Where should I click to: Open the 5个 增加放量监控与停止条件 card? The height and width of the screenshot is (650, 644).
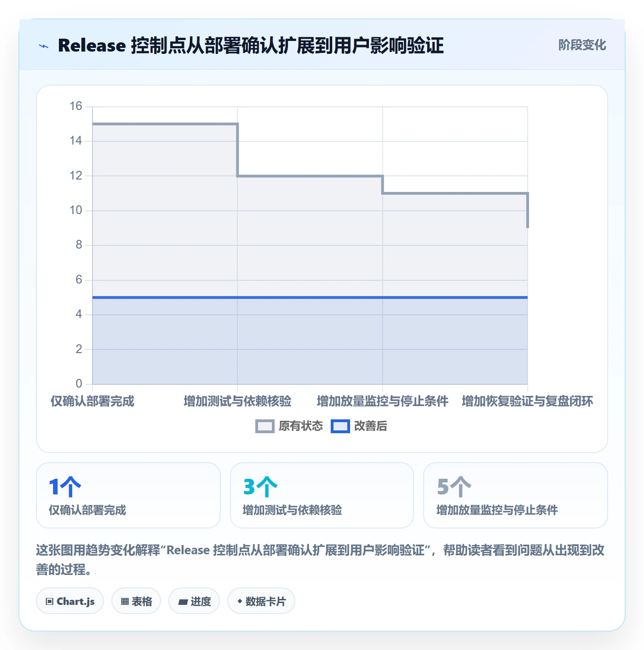coord(516,495)
